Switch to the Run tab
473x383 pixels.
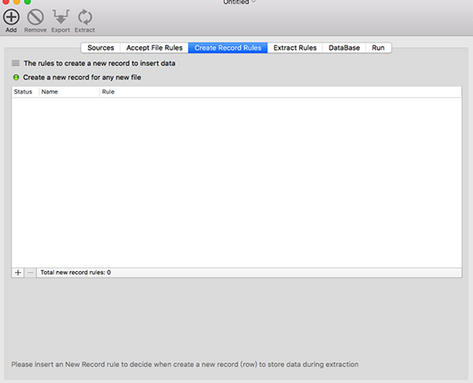click(x=378, y=48)
